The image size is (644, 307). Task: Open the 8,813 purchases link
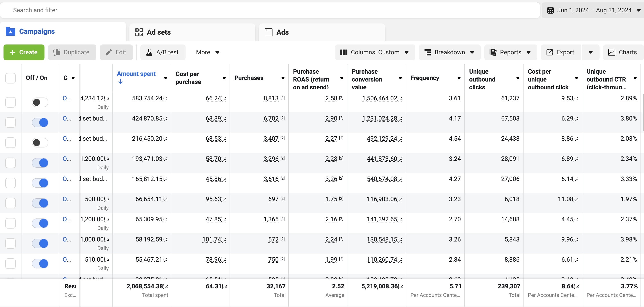click(x=271, y=98)
